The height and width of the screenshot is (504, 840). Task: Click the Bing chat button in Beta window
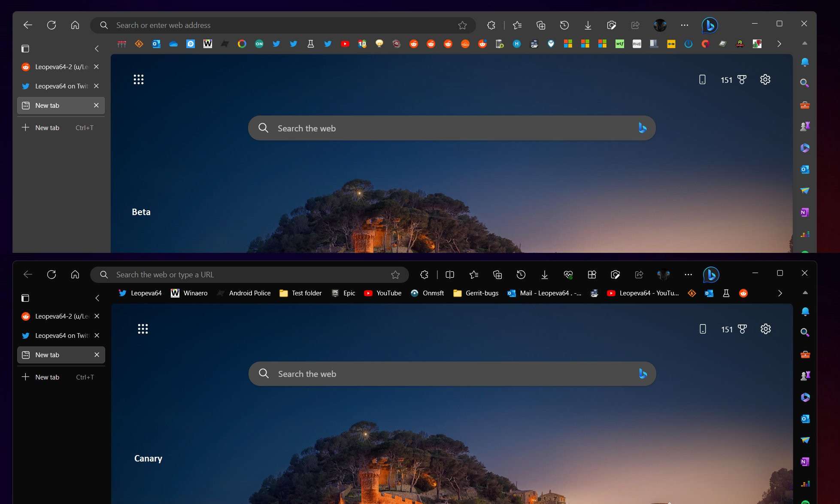click(710, 25)
